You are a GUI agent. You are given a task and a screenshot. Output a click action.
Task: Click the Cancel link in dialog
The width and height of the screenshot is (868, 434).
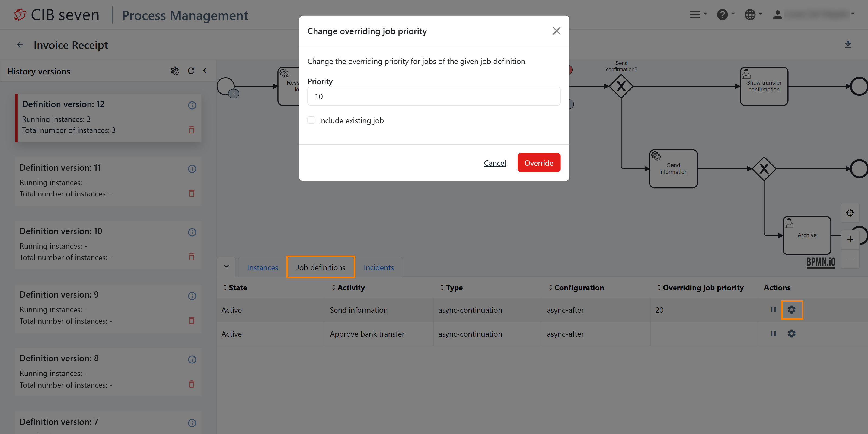click(495, 163)
